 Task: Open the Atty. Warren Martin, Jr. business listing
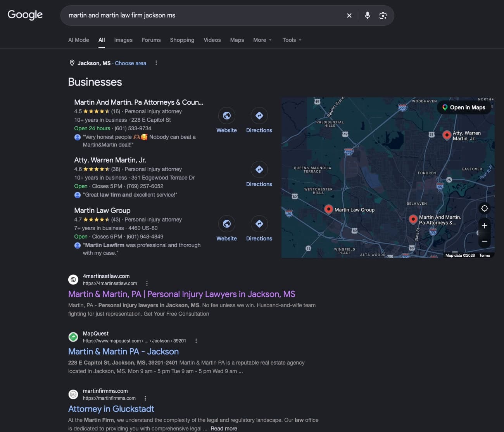(110, 160)
